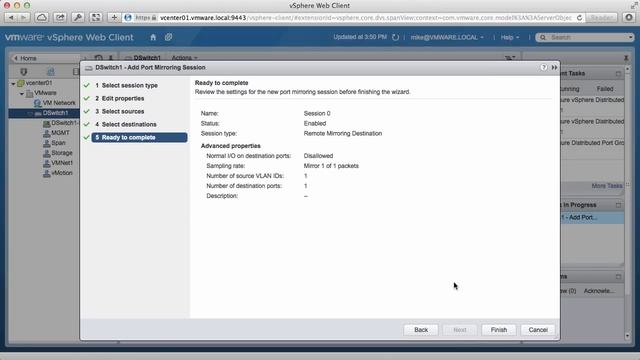Open mike@VMWARE.LOCAL user dropdown

[447, 37]
